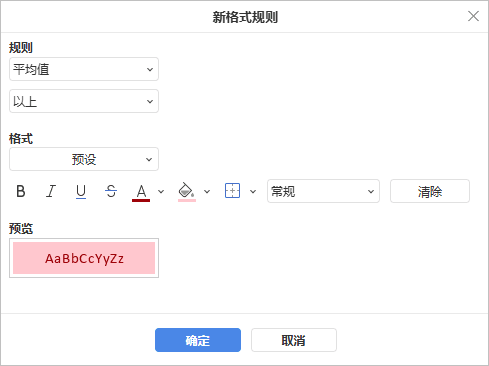Open the 预设 format preset dropdown
Viewport: 489px width, 366px height.
pos(84,159)
